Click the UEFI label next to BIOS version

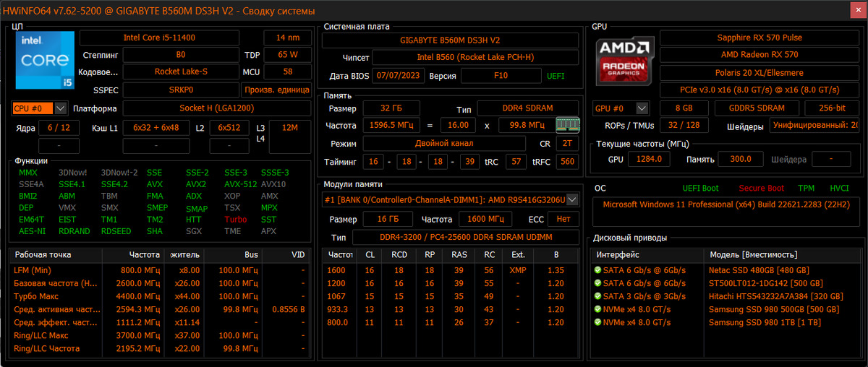coord(556,76)
